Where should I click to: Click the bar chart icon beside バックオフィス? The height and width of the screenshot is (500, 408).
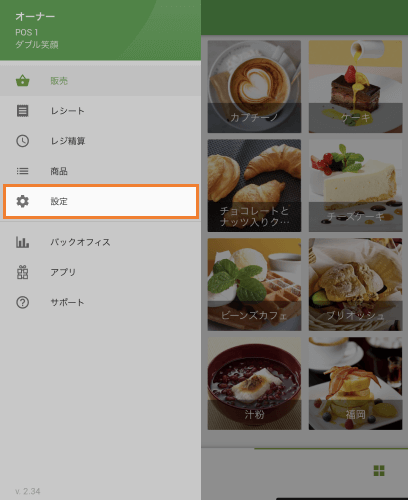(x=23, y=242)
